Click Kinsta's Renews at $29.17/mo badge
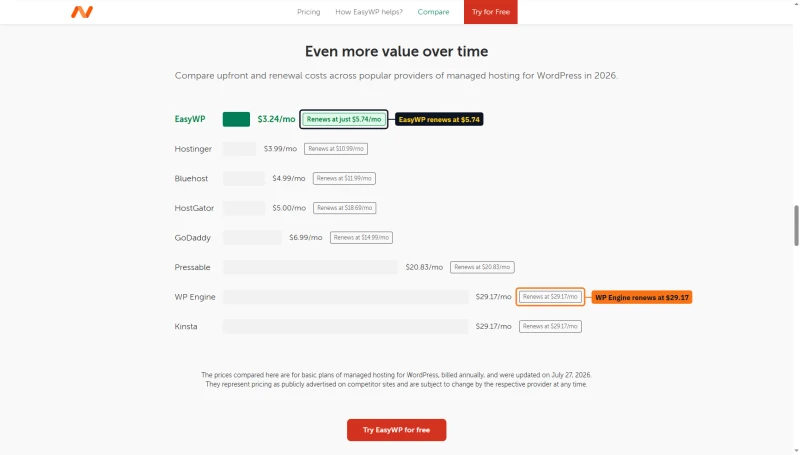800x455 pixels. (550, 326)
